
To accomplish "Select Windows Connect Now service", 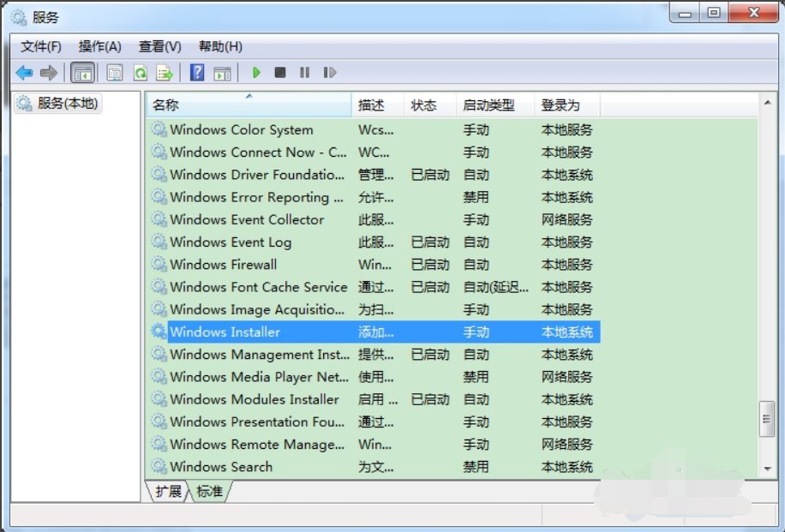I will pos(258,152).
